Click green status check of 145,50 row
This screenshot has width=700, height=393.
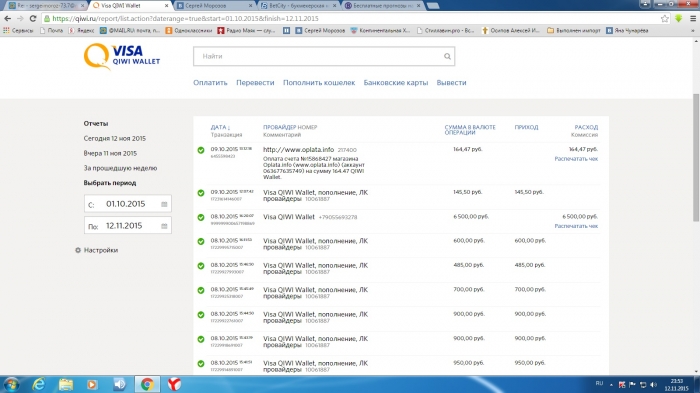[x=201, y=193]
